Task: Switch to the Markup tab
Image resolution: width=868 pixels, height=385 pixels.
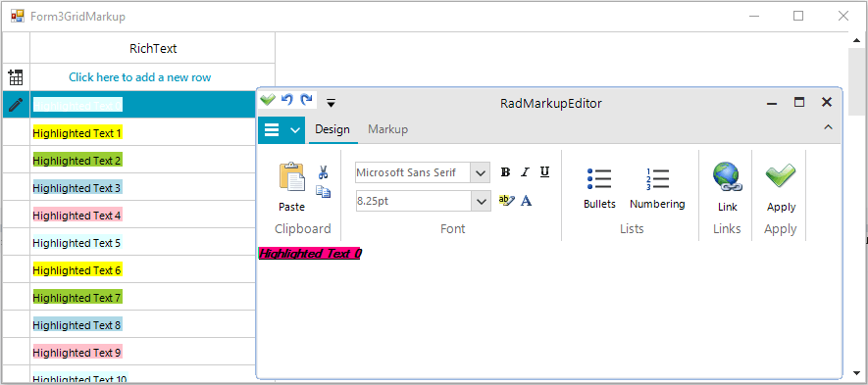Action: click(x=388, y=129)
